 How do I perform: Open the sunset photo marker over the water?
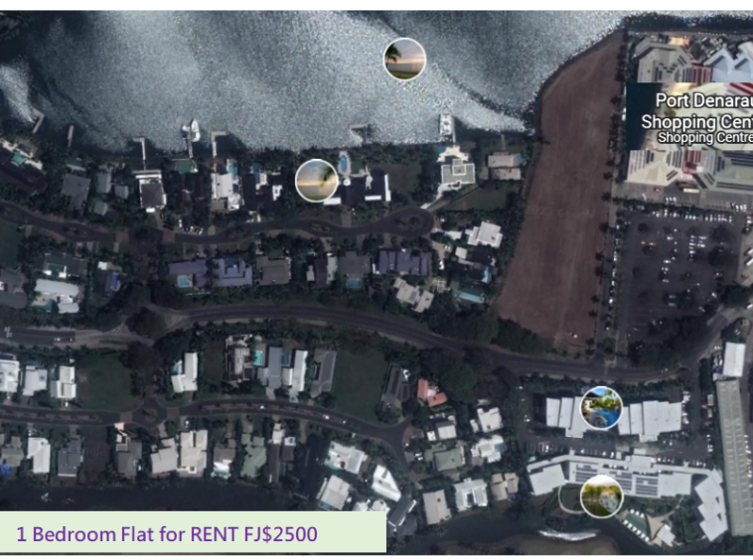click(404, 59)
